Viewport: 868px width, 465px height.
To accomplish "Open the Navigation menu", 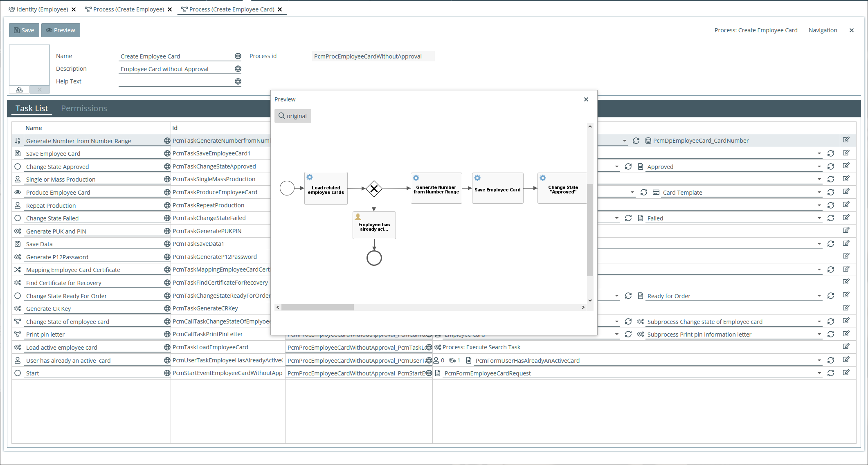I will coord(822,30).
